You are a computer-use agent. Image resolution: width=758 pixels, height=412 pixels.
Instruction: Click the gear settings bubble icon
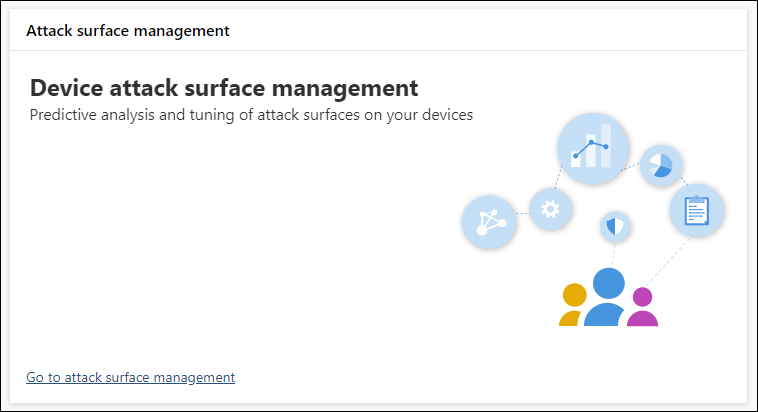coord(549,209)
